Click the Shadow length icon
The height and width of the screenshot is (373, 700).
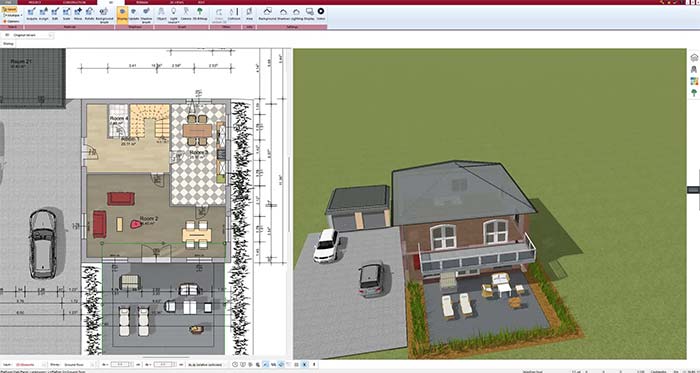coord(146,14)
